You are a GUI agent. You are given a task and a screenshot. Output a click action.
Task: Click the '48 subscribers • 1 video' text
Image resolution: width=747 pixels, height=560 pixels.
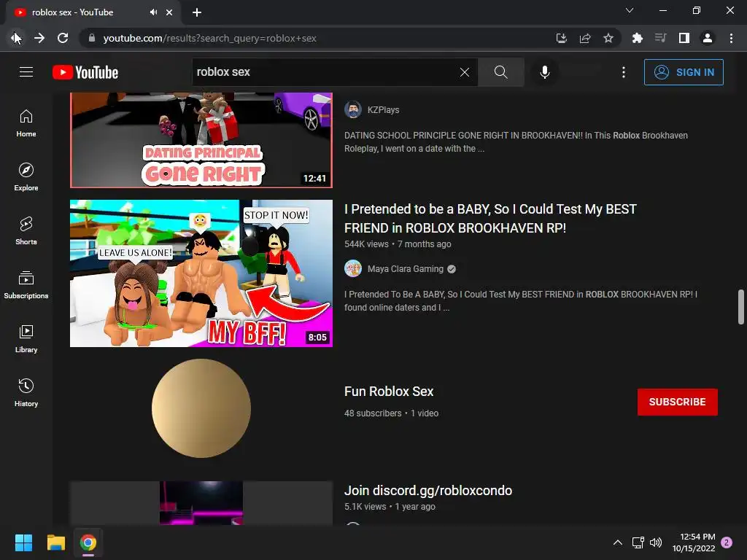pyautogui.click(x=392, y=413)
